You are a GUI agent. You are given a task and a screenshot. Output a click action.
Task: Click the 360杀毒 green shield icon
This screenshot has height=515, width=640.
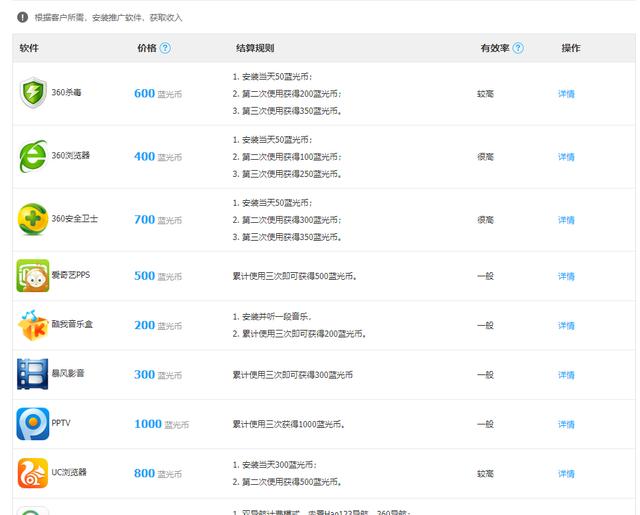point(33,93)
